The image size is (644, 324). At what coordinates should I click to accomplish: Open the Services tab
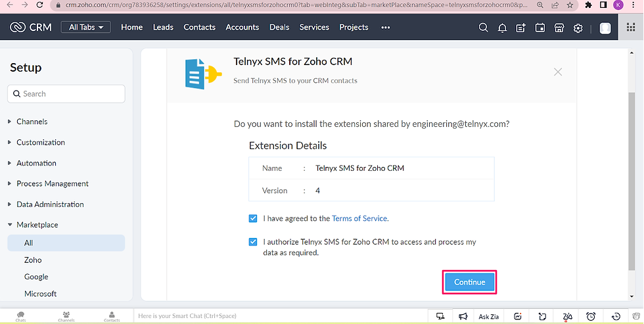[x=314, y=27]
